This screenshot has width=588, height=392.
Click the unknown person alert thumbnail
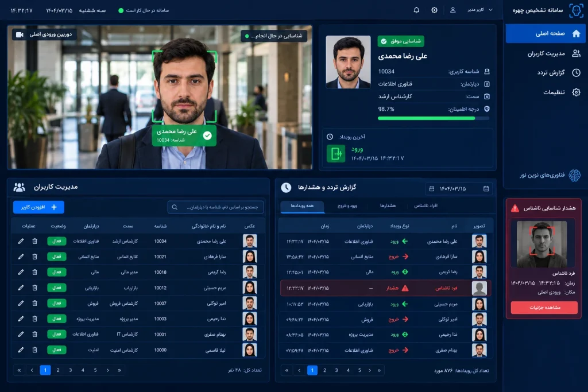tap(541, 244)
